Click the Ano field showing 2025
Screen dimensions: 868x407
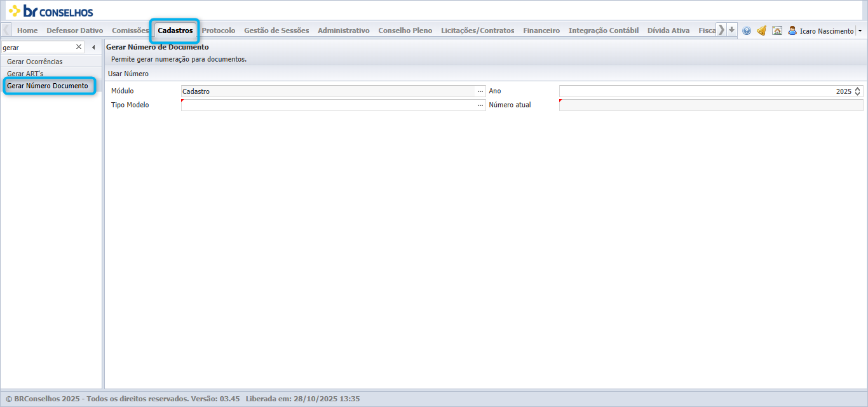click(706, 91)
